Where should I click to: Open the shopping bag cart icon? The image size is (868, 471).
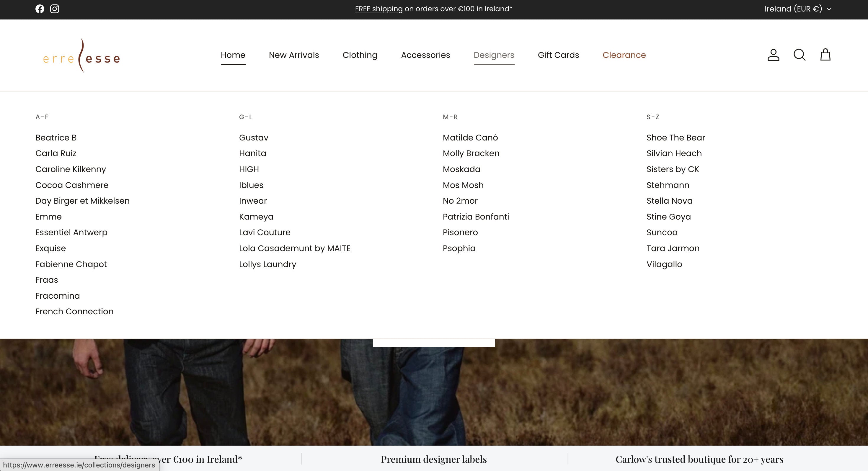click(x=825, y=55)
